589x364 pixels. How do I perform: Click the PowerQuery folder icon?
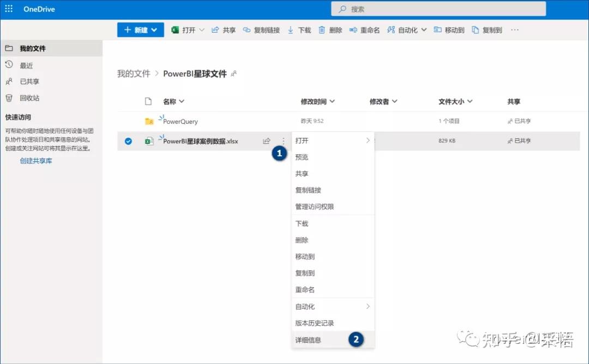tap(149, 121)
